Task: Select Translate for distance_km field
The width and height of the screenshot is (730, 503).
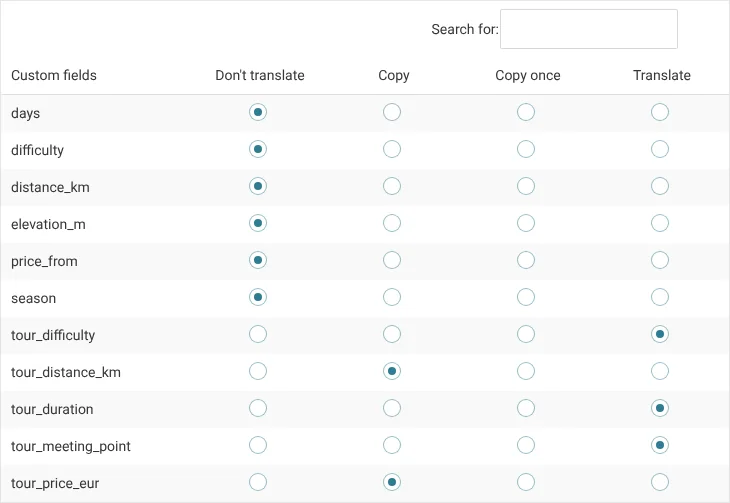Action: 660,186
